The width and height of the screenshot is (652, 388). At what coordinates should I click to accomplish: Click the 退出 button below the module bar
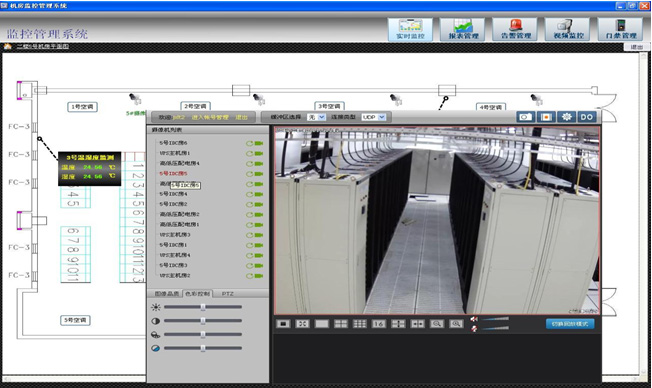[x=636, y=47]
